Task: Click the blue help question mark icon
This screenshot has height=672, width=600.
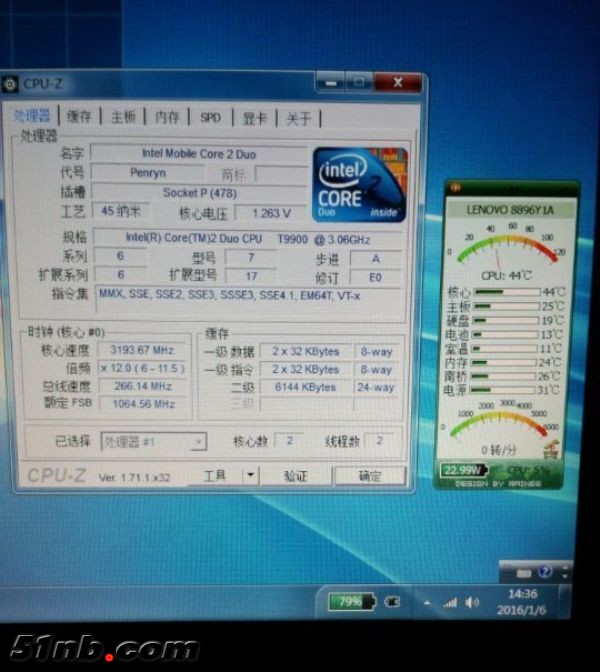Action: point(545,572)
